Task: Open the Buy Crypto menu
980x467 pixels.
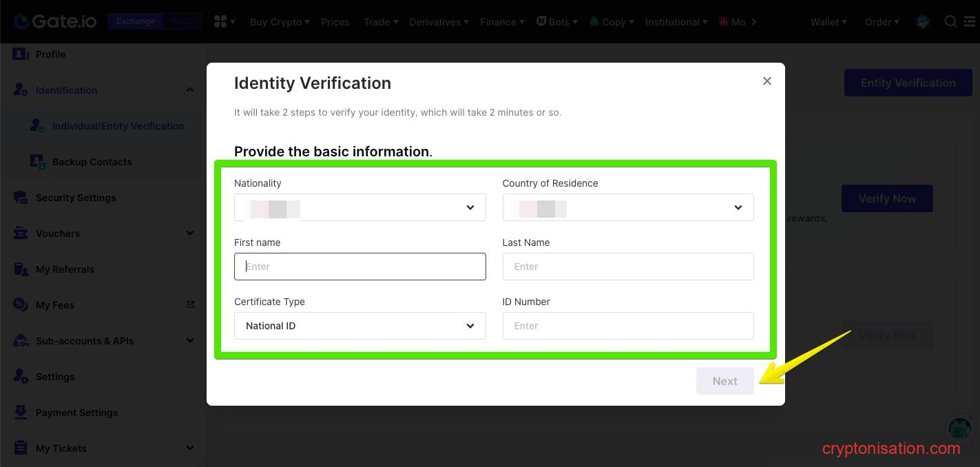Action: pos(279,22)
